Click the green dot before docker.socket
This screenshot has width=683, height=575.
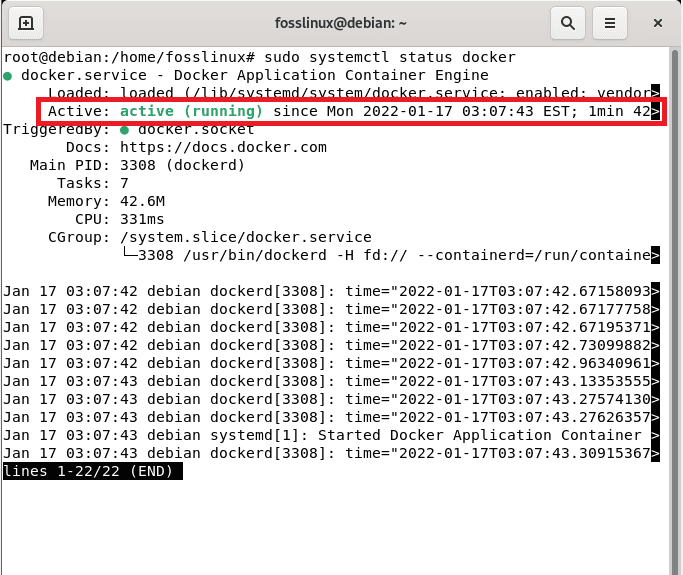[125, 130]
